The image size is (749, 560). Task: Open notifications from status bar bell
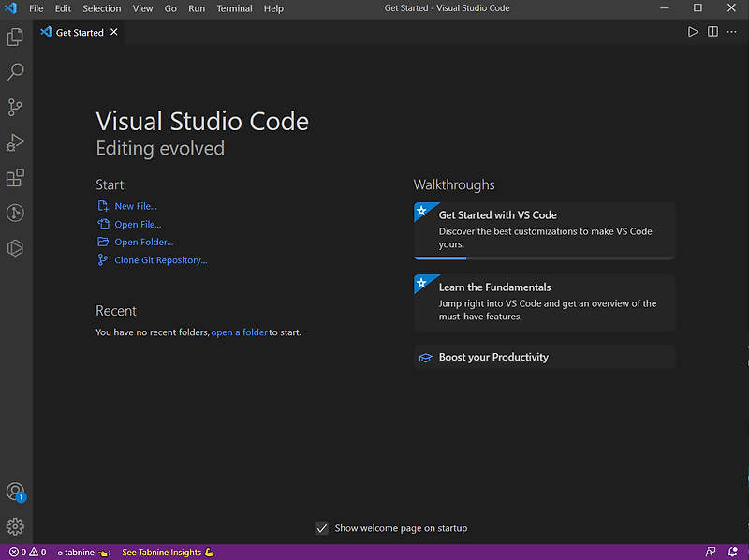click(x=732, y=552)
